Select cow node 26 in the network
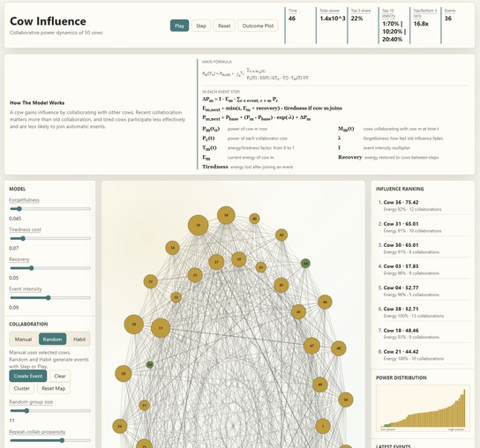This screenshot has height=448, width=480. tap(120, 426)
